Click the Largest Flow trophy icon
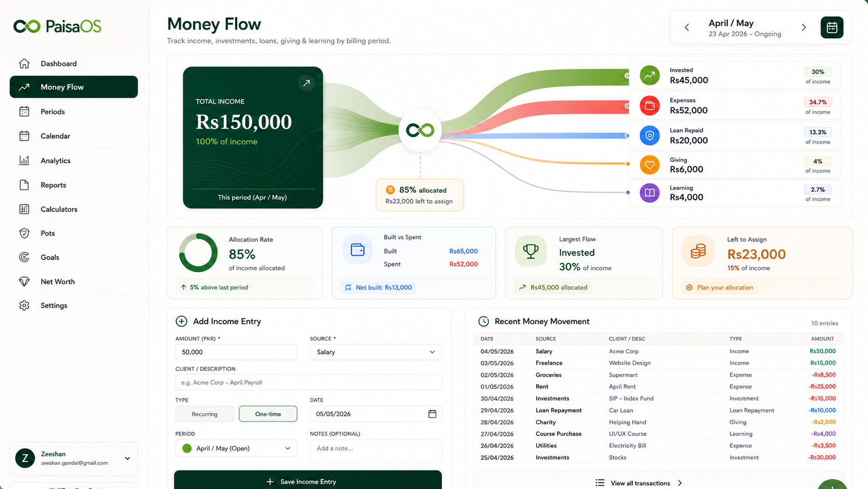 coord(531,251)
